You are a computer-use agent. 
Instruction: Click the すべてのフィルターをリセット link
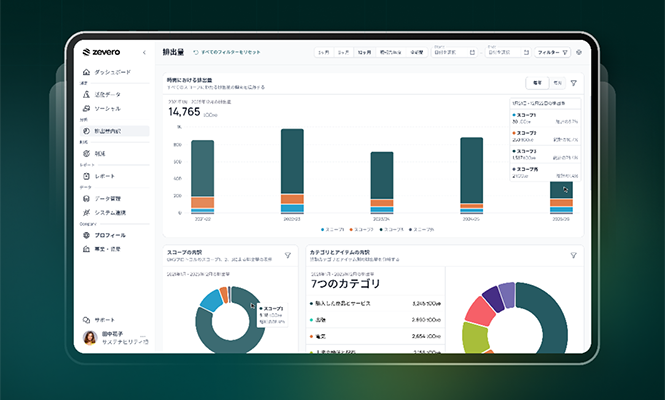[230, 51]
